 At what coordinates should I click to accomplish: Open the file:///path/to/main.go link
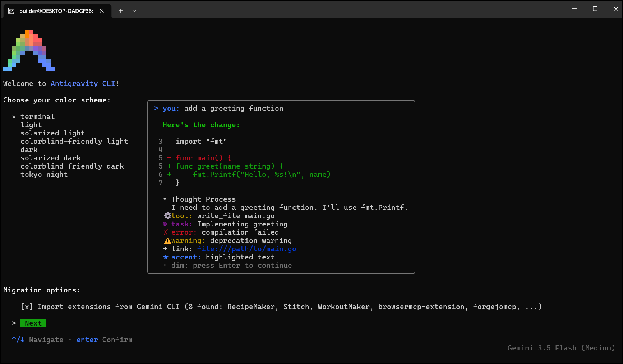tap(246, 249)
